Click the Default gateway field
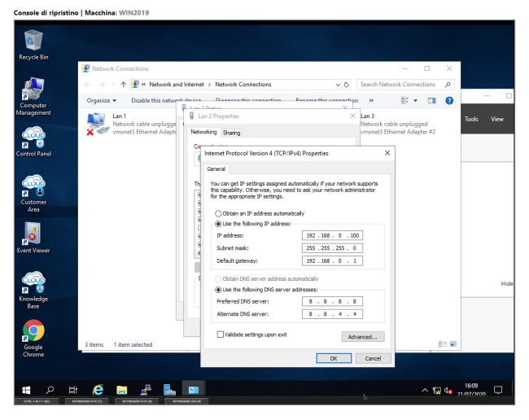 point(332,260)
